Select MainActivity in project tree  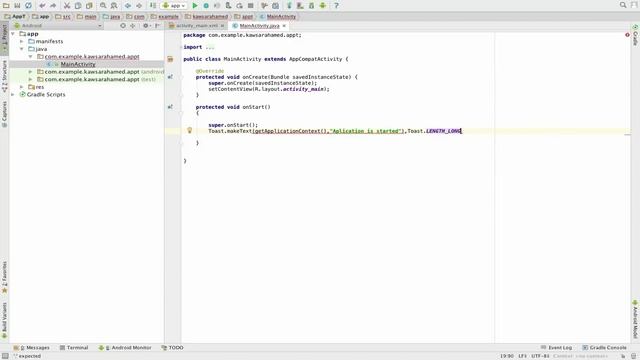(78, 64)
